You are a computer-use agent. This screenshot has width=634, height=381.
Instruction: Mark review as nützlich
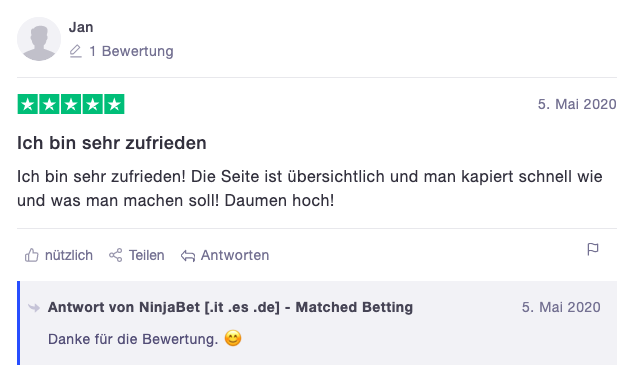click(x=59, y=255)
